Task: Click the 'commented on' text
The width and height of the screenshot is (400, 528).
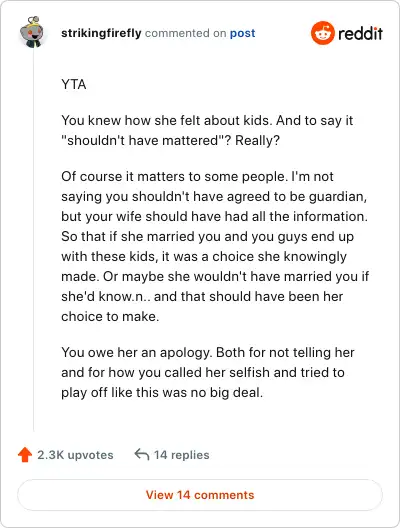Action: [185, 33]
